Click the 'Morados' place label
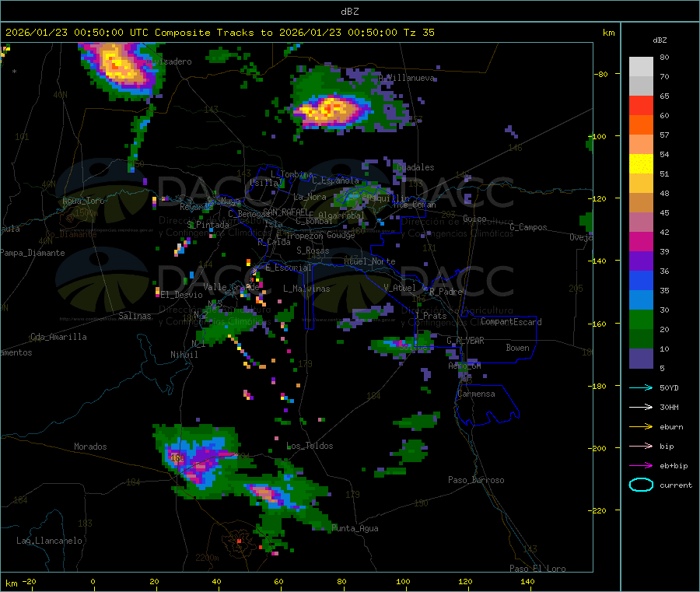 point(90,447)
